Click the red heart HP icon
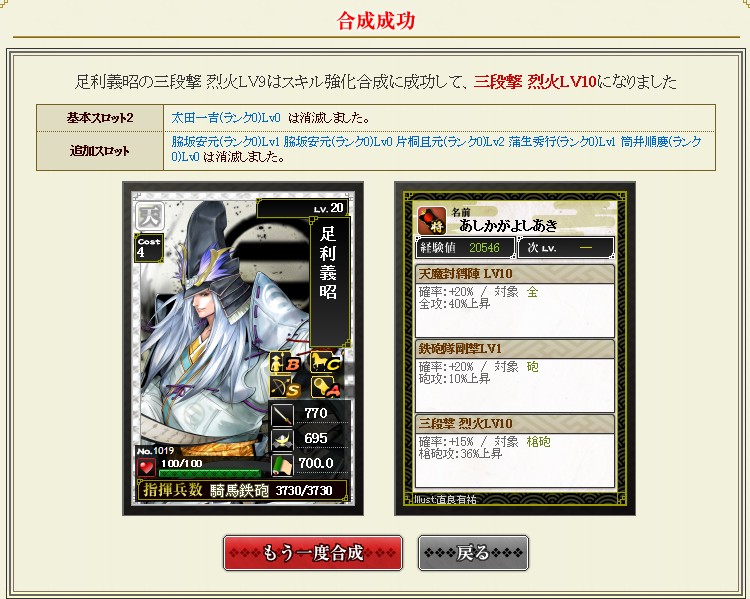The width and height of the screenshot is (750, 599). click(146, 466)
